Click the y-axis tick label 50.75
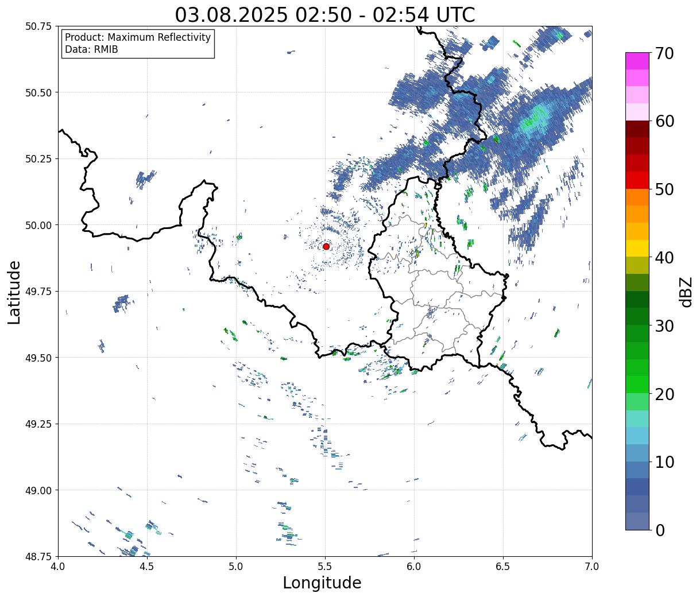Screen dimensions: 700x597 tap(38, 26)
